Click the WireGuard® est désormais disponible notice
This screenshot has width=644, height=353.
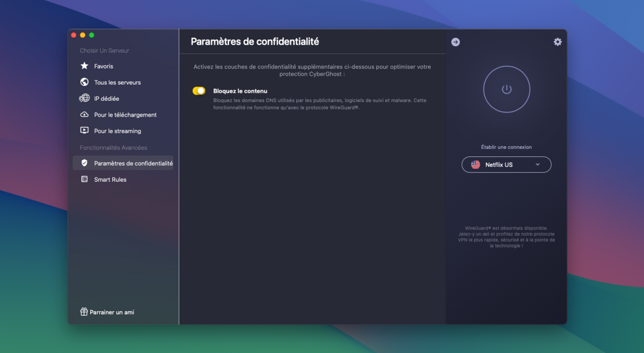point(506,236)
